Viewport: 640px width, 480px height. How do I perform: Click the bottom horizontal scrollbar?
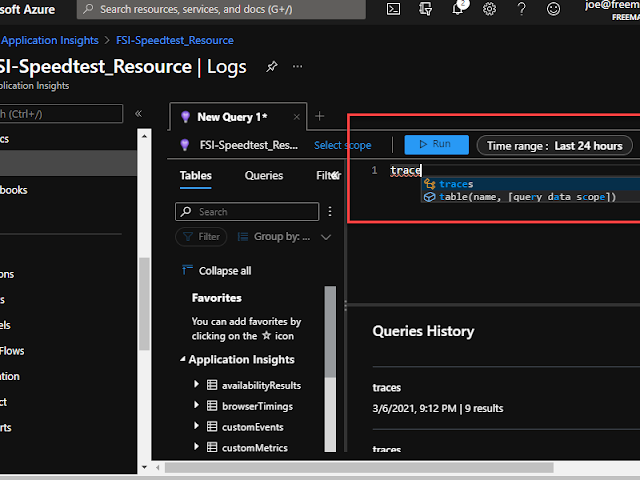tap(359, 467)
